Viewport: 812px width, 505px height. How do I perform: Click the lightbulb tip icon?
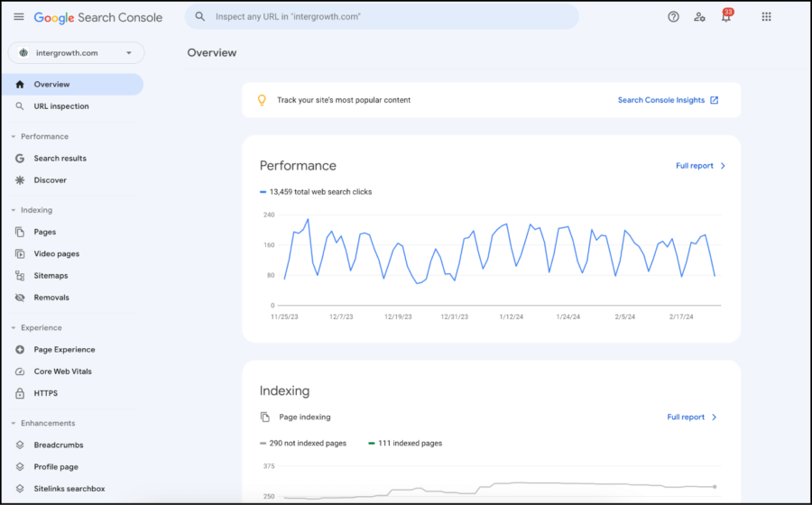coord(262,100)
